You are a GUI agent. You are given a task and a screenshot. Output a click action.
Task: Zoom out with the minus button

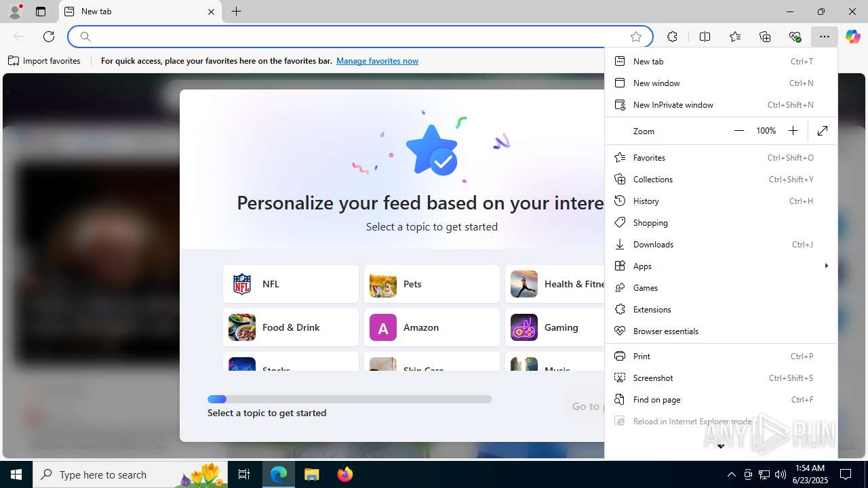[x=739, y=131]
